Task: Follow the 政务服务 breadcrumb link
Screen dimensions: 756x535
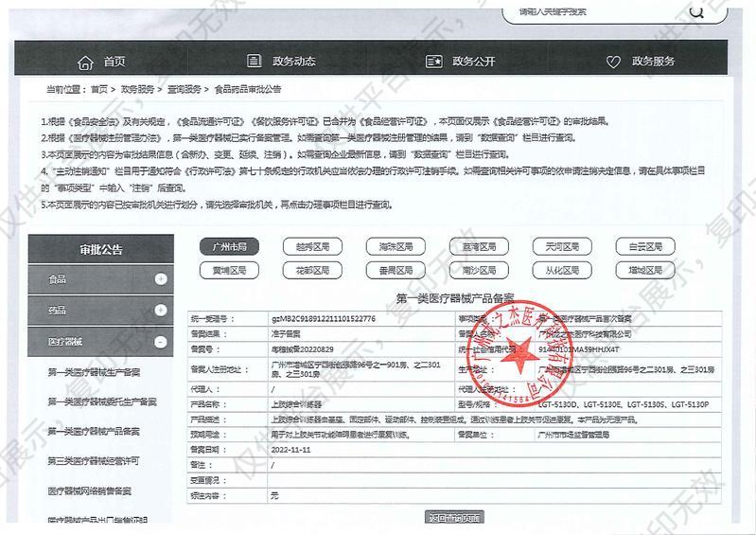Action: (x=137, y=89)
